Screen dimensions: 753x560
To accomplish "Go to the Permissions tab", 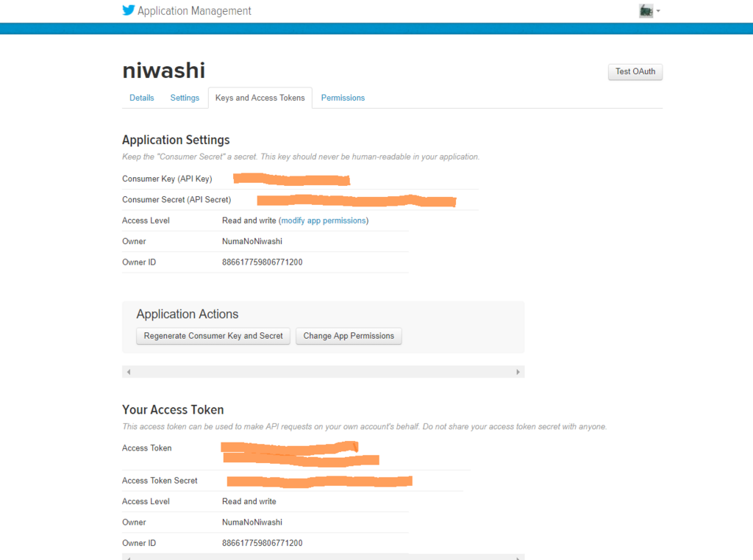I will 343,98.
